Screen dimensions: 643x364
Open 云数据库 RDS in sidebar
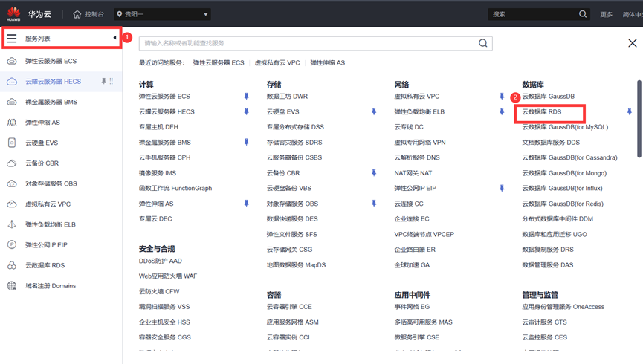click(45, 266)
